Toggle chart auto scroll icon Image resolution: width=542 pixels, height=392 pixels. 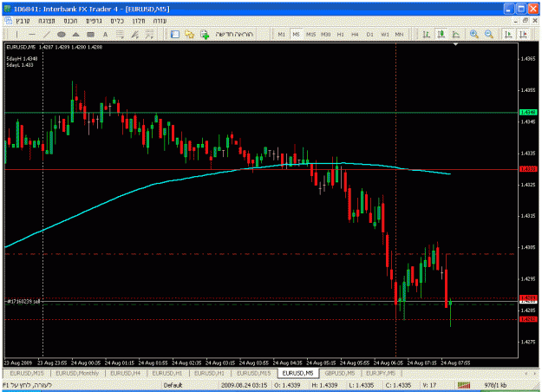click(x=508, y=34)
